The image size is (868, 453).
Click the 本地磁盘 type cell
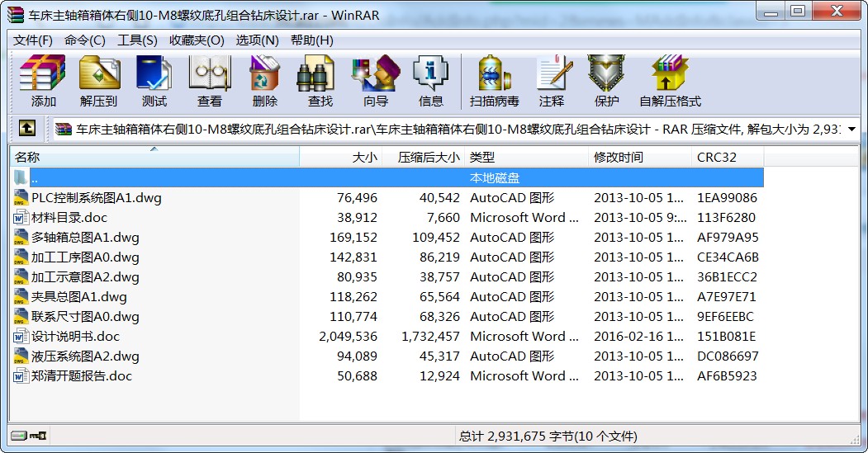pyautogui.click(x=495, y=178)
